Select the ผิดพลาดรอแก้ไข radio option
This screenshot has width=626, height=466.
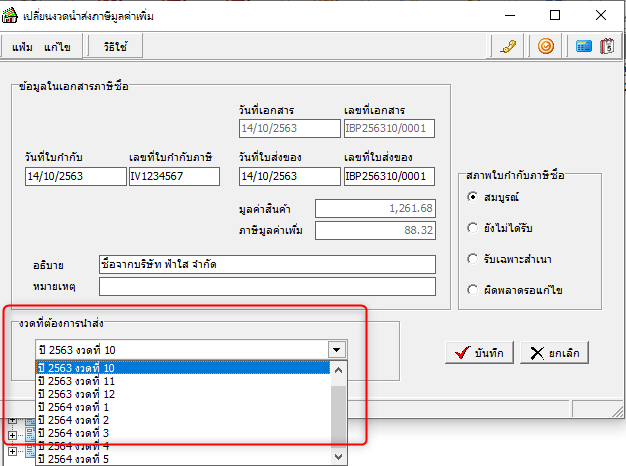pos(472,290)
